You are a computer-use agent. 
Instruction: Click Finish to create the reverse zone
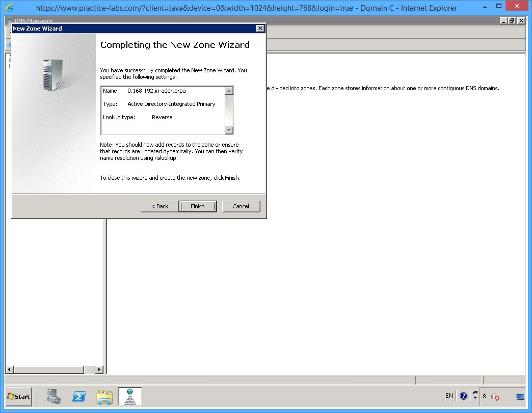(x=198, y=206)
